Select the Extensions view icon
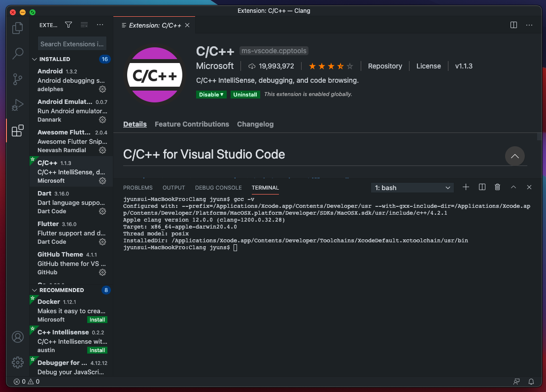This screenshot has width=546, height=392. pyautogui.click(x=17, y=131)
